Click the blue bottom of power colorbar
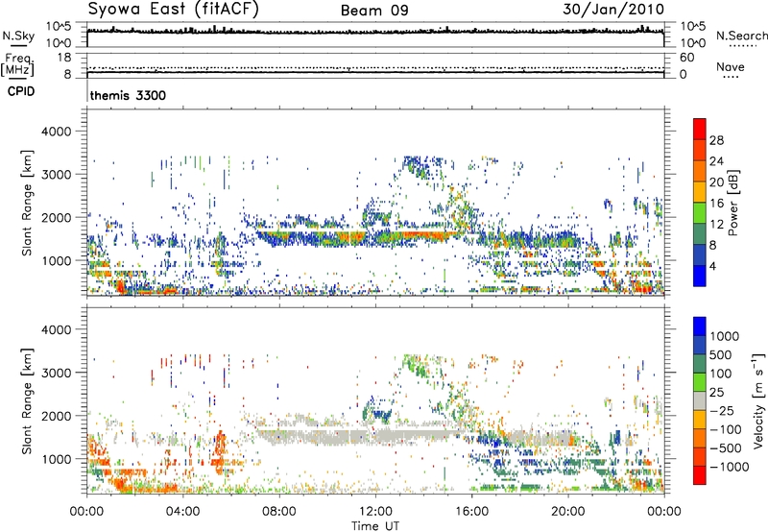 (700, 276)
